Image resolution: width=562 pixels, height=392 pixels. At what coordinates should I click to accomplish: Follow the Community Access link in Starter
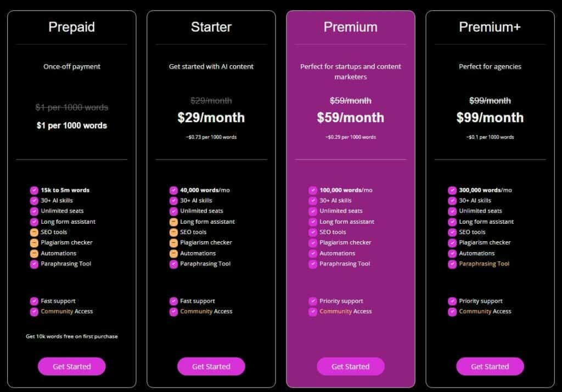(x=206, y=311)
